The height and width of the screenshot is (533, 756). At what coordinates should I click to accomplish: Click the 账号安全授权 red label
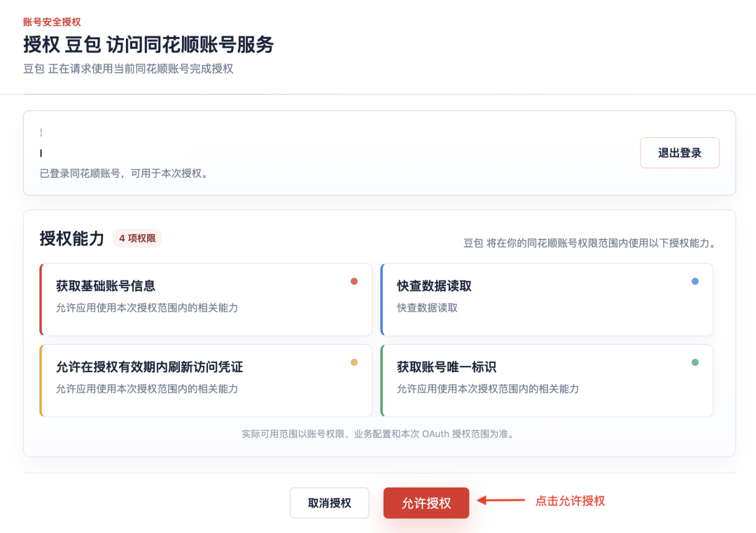click(x=52, y=22)
